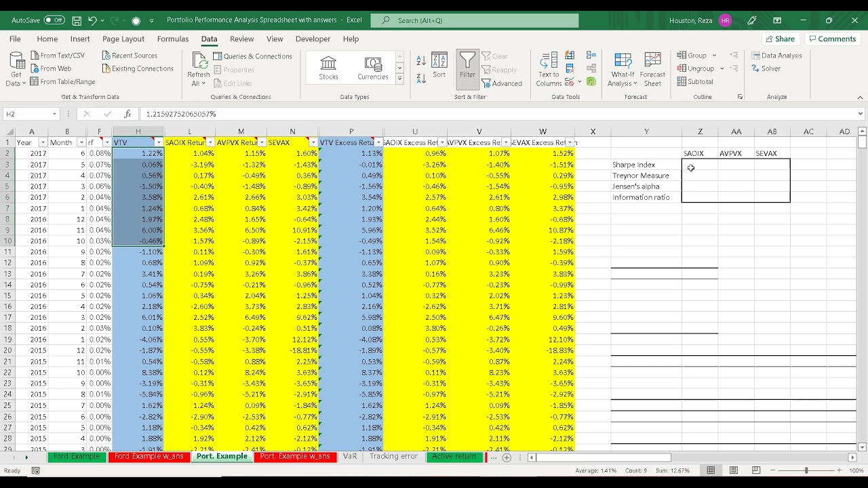868x488 pixels.
Task: Switch to Page Layout view
Action: pyautogui.click(x=734, y=470)
